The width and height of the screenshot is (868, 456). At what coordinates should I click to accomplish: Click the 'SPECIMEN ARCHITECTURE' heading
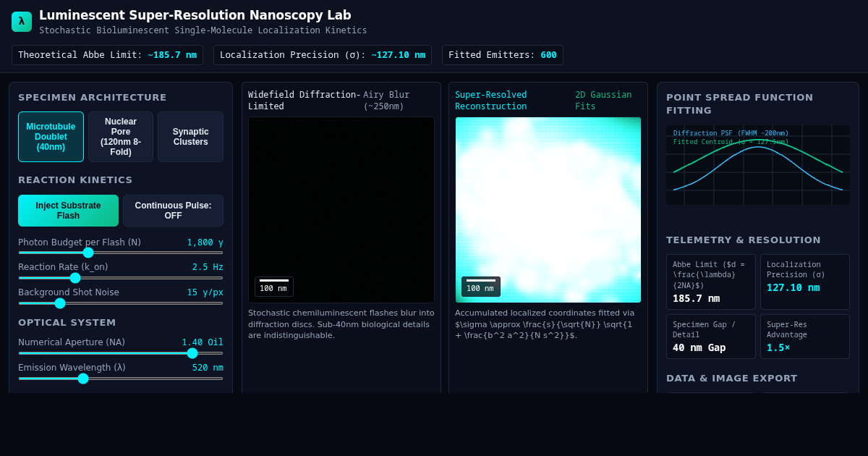(93, 98)
